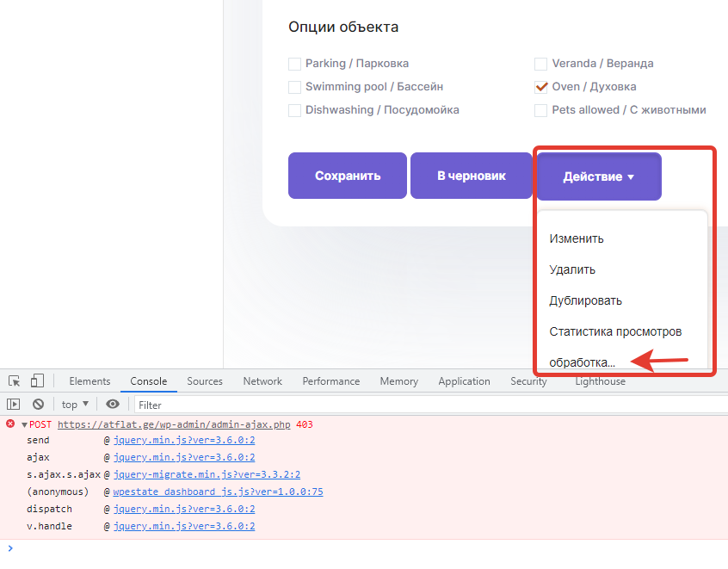728x569 pixels.
Task: Open the Действие dropdown button
Action: (x=599, y=176)
